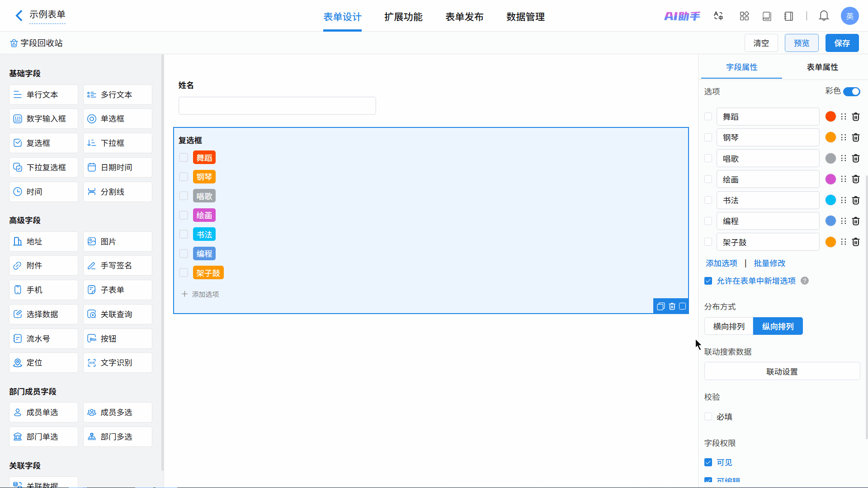Open color swatch for 书法 option
Screen dimensions: 868x488
click(x=830, y=200)
